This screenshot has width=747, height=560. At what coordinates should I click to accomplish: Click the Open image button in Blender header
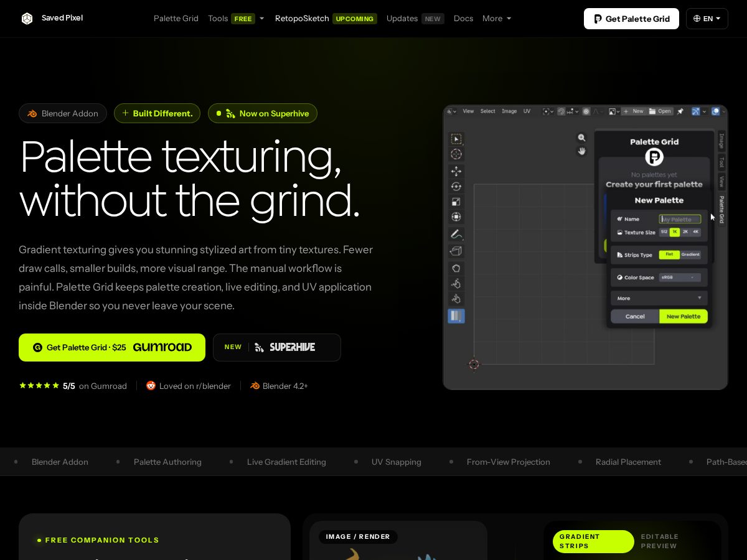pos(660,111)
